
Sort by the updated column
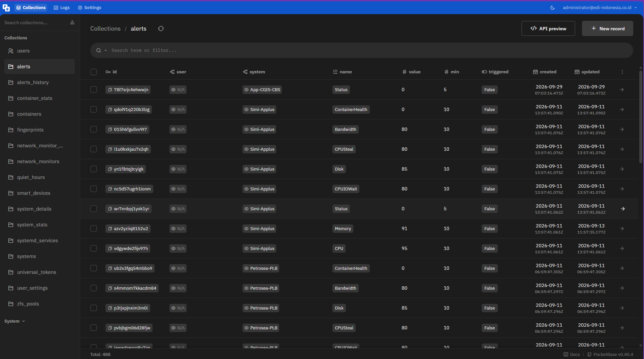(x=587, y=72)
